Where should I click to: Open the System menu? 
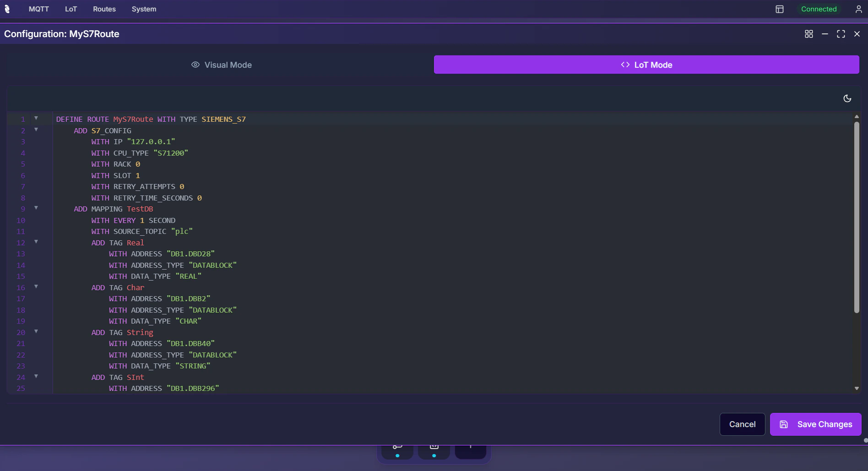click(144, 9)
